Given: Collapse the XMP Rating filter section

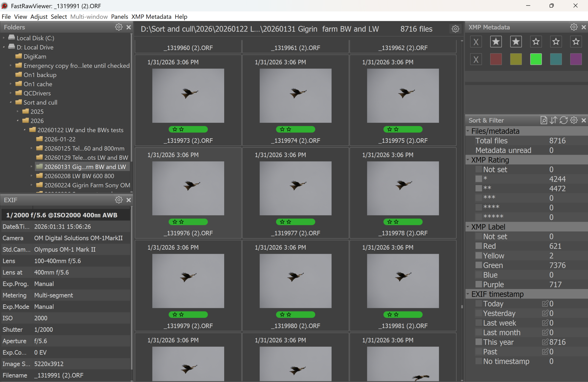Looking at the screenshot, I should 468,160.
